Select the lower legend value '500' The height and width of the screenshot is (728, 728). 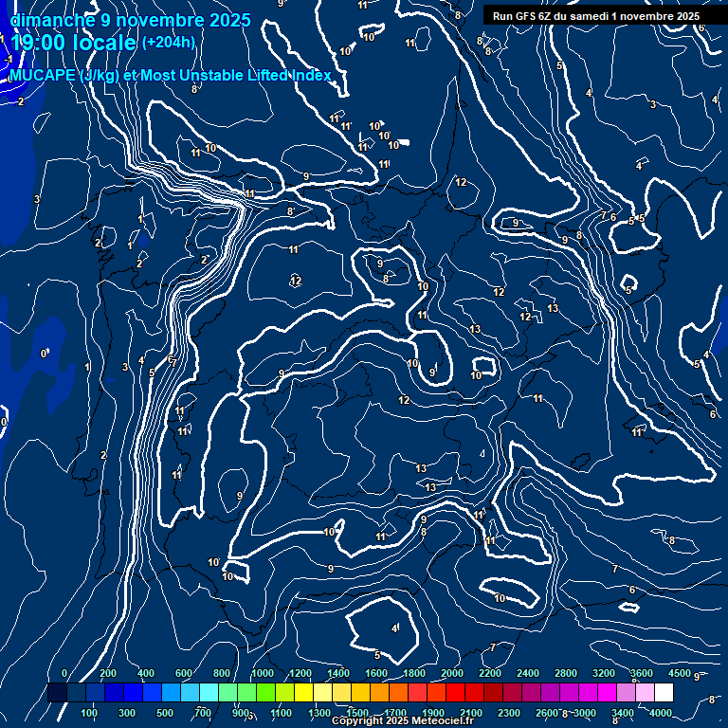click(165, 713)
